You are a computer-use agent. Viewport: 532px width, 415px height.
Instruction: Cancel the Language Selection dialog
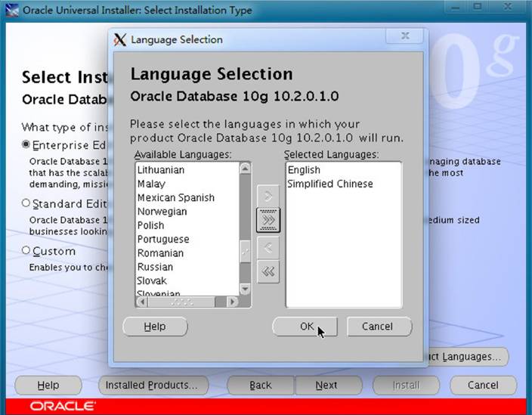(379, 327)
